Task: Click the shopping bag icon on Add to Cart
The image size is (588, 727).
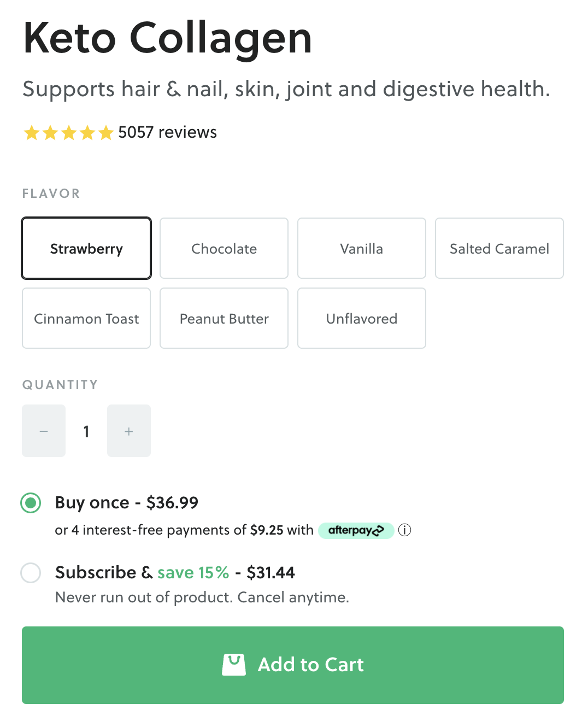Action: pyautogui.click(x=234, y=665)
